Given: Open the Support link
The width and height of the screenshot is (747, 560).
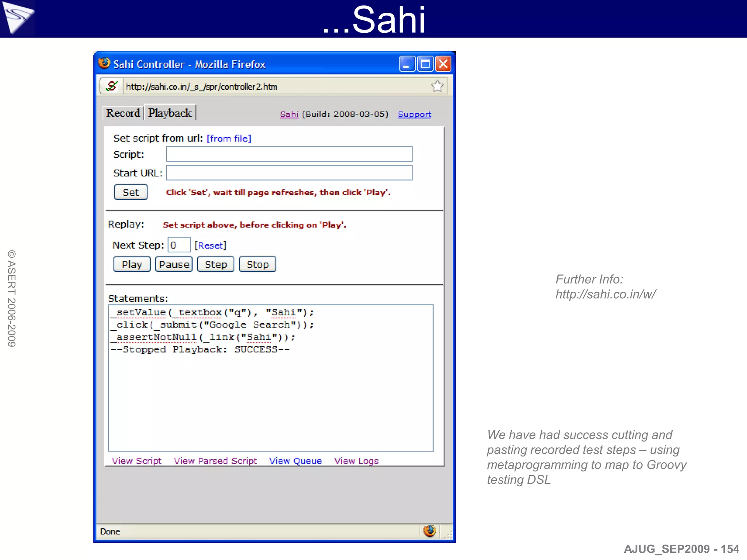Looking at the screenshot, I should [414, 114].
